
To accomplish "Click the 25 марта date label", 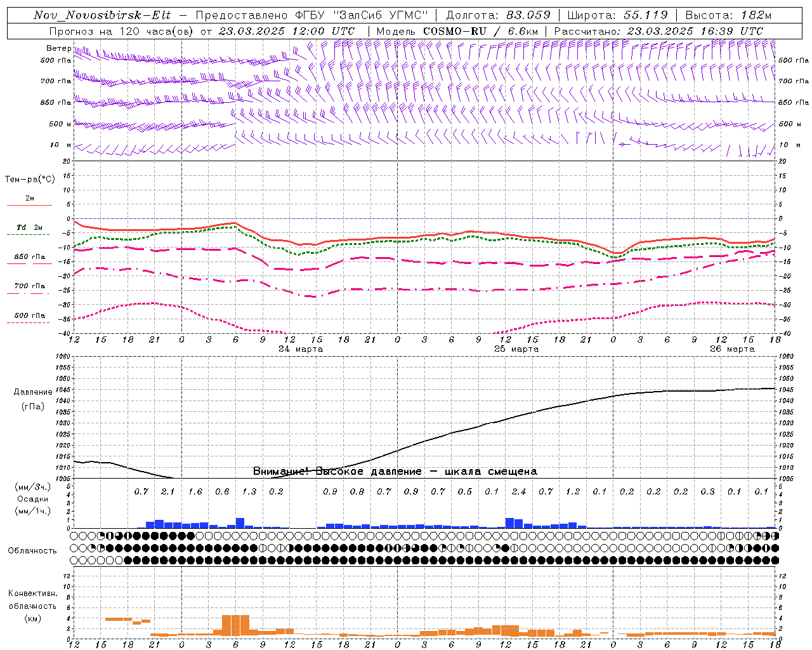I will [516, 349].
